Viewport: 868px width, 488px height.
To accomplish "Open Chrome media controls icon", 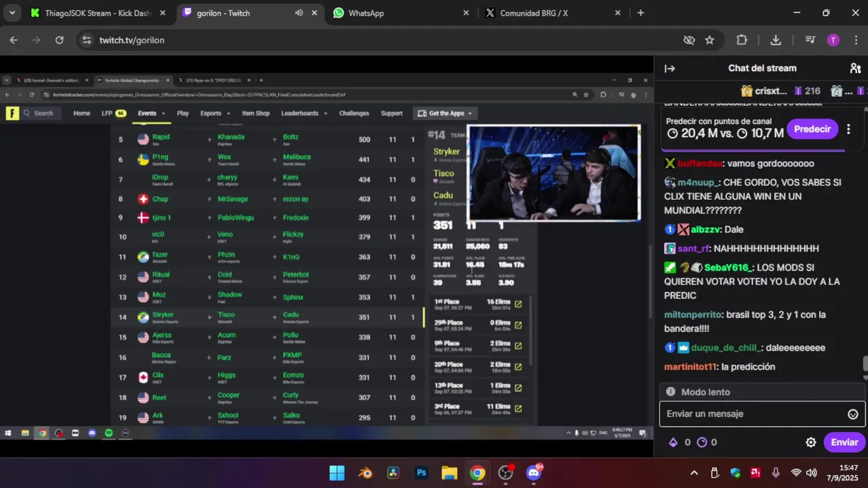I will [x=810, y=40].
